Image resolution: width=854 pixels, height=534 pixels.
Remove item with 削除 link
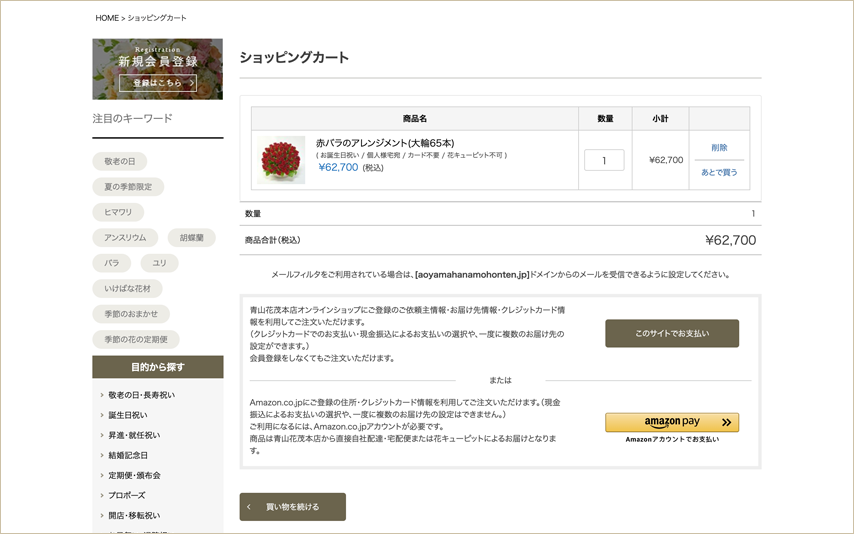click(719, 148)
